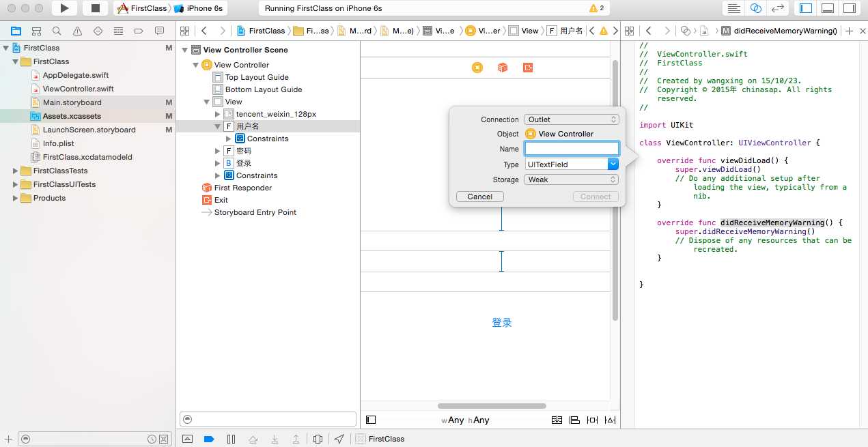Cancel the outlet connection popup
The image size is (868, 447).
pos(480,197)
